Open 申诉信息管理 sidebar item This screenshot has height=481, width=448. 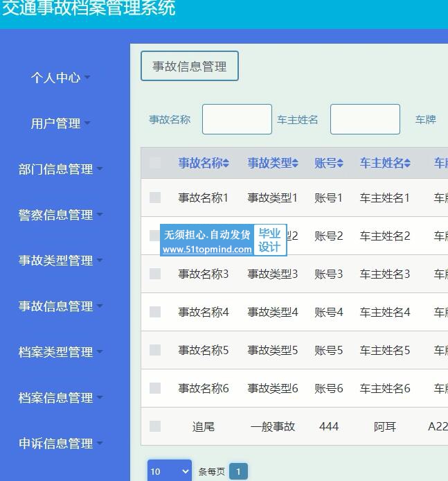coord(60,444)
